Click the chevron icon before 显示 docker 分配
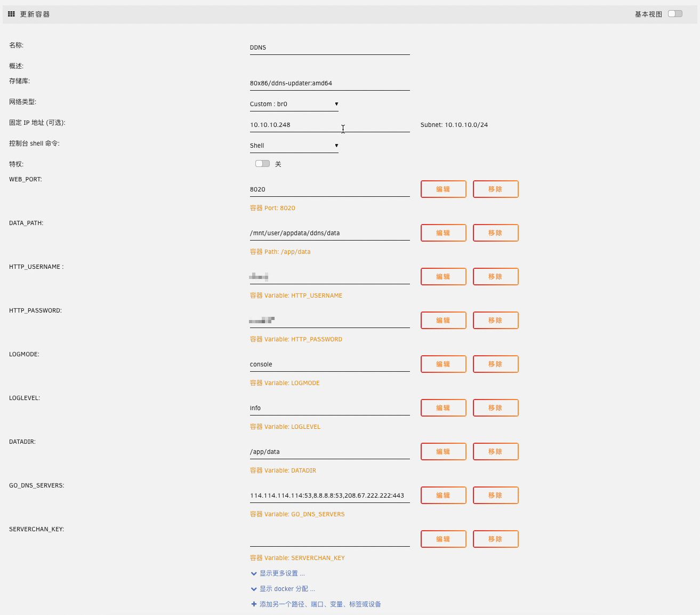The height and width of the screenshot is (615, 700). pos(254,589)
